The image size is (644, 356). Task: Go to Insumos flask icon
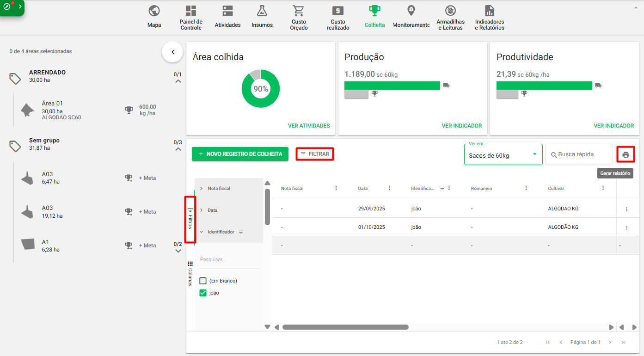tap(262, 11)
